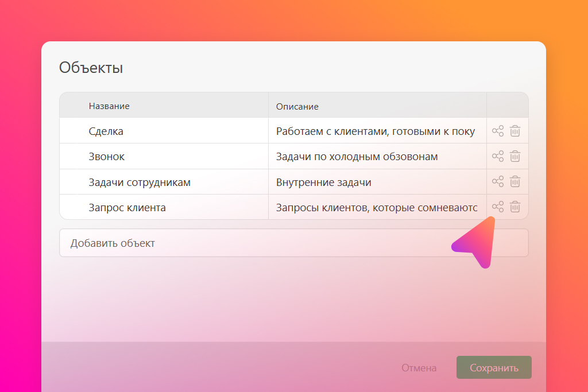Click the Описание column header

point(297,107)
